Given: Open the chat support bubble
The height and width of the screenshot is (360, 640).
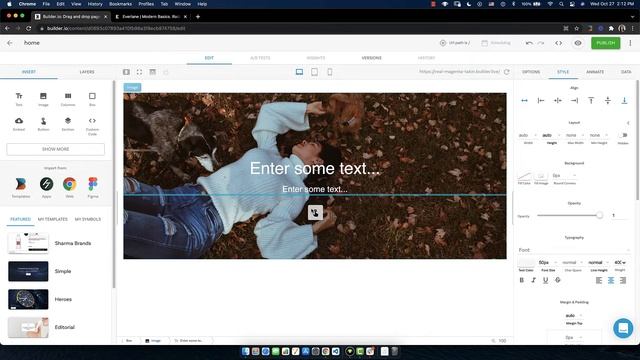Looking at the screenshot, I should click(623, 328).
